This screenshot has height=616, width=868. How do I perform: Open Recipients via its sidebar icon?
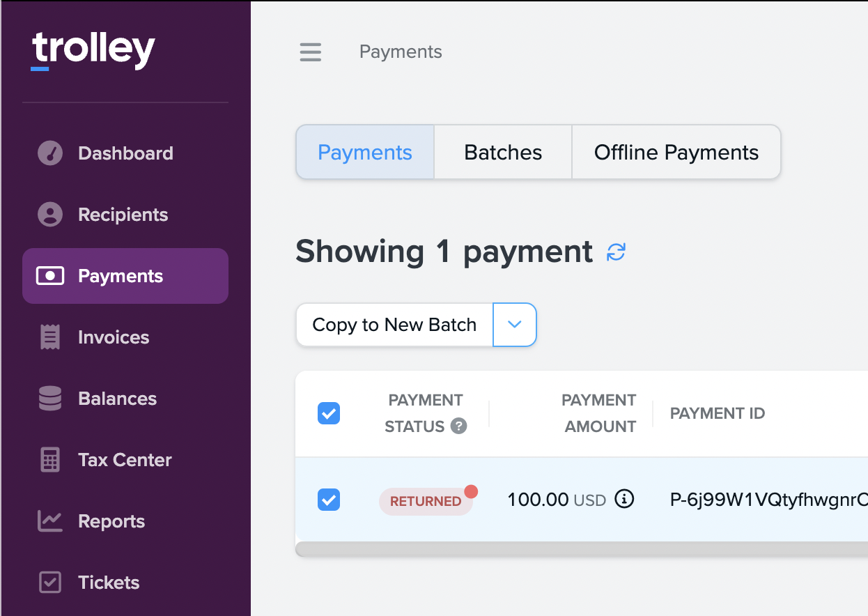coord(50,215)
